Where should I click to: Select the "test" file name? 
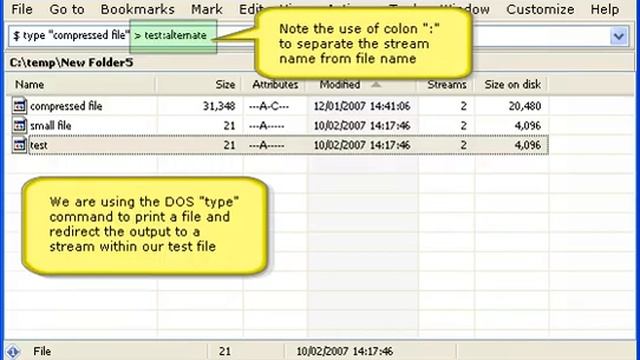[39, 145]
